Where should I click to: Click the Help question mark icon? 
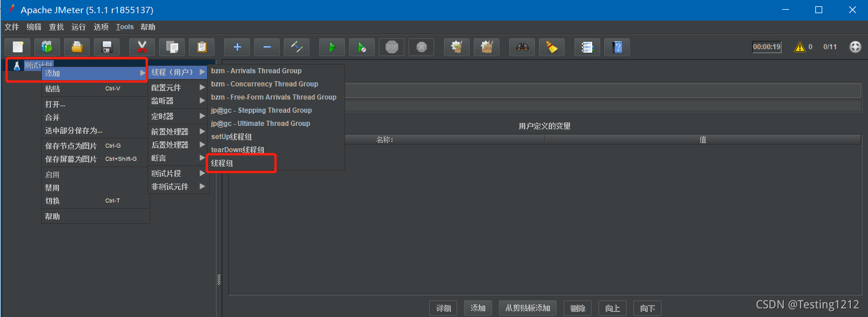point(617,47)
